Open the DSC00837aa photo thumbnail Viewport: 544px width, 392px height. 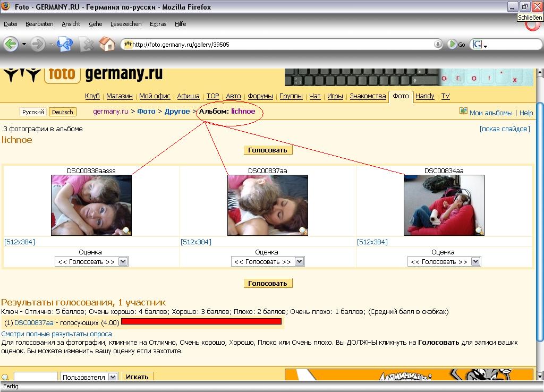coord(268,205)
